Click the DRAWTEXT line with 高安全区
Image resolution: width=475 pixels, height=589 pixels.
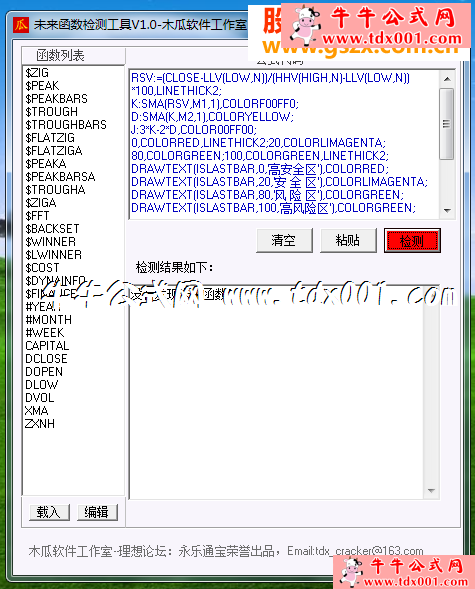(x=260, y=169)
